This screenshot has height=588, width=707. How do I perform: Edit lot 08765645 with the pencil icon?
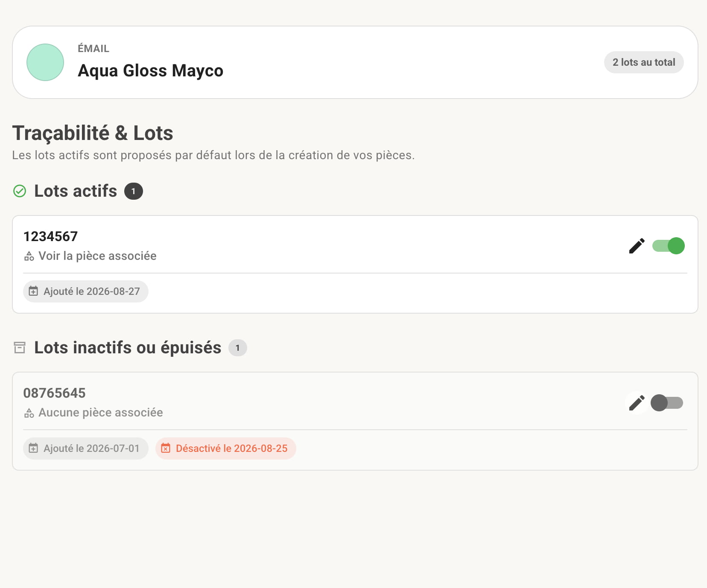tap(637, 402)
